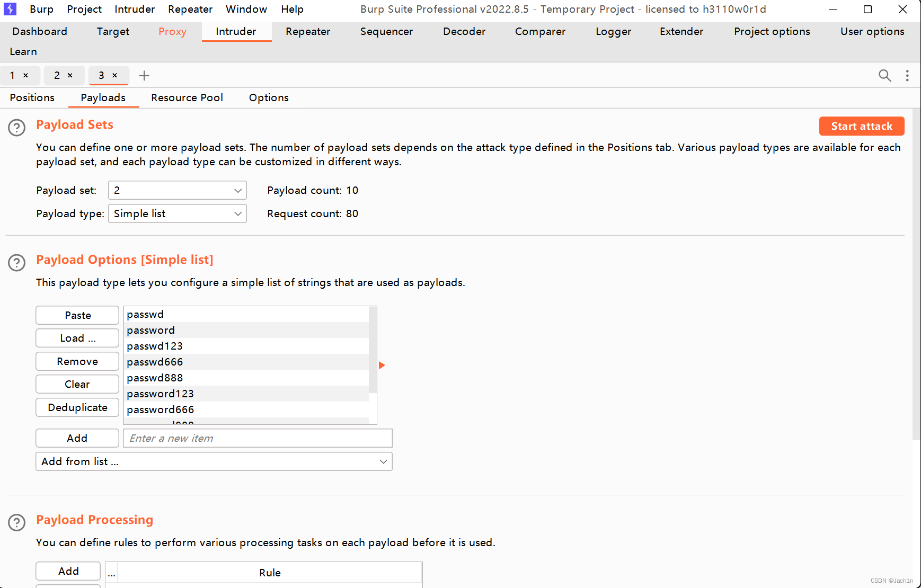Viewport: 921px width, 588px height.
Task: Switch to the Proxy tab
Action: pos(172,31)
